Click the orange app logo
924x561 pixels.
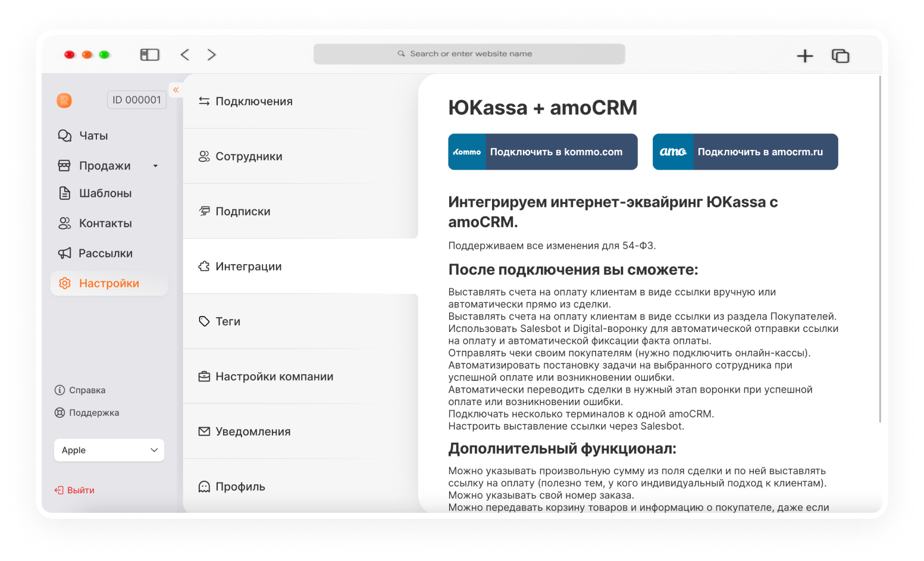64,101
